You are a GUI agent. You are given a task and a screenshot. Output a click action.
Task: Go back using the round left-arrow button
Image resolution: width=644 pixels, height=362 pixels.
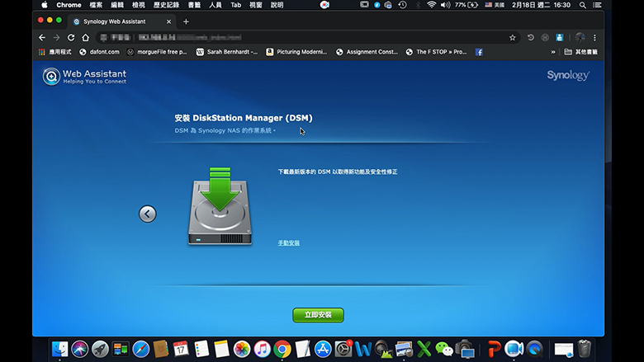pyautogui.click(x=148, y=214)
